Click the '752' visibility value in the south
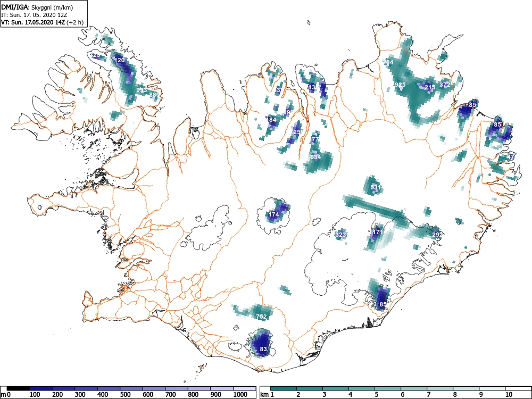This screenshot has width=532, height=399. pos(261,317)
